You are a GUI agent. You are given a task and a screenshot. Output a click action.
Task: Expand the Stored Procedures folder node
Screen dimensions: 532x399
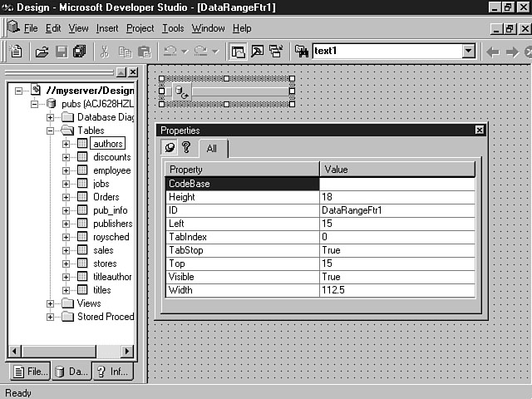[x=52, y=317]
